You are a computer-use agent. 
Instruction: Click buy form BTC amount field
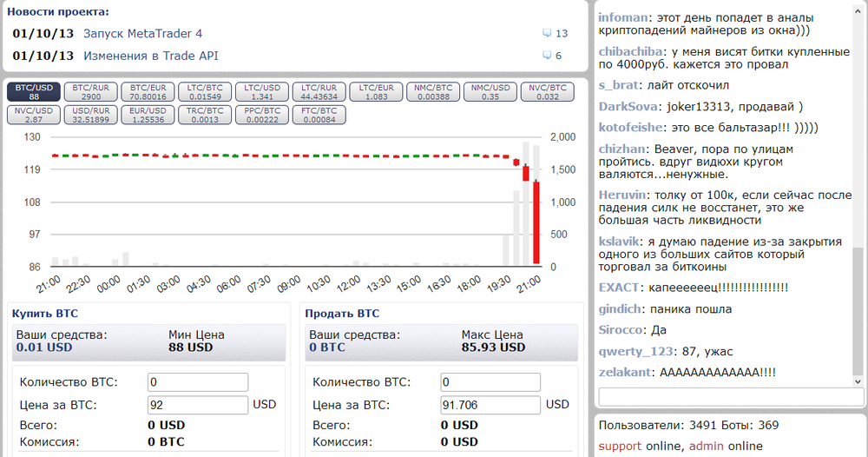pyautogui.click(x=198, y=382)
